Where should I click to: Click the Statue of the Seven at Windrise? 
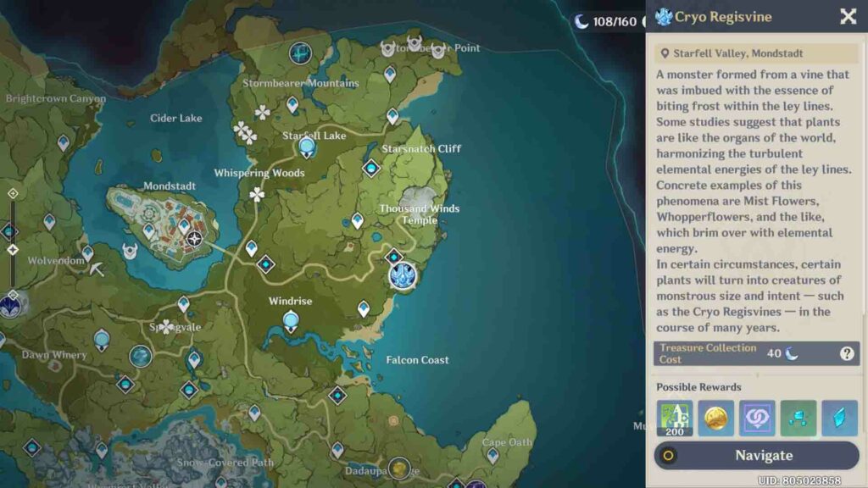291,319
